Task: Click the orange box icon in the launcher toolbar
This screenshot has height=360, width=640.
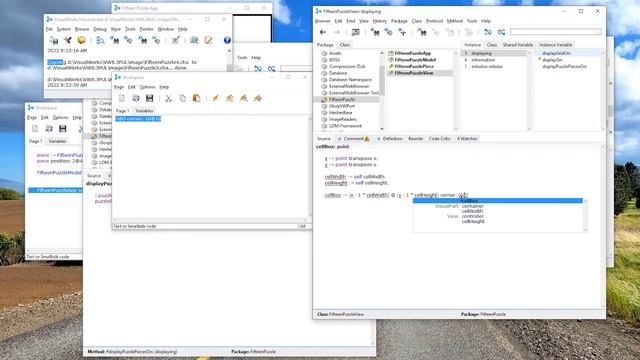Action: [81, 40]
